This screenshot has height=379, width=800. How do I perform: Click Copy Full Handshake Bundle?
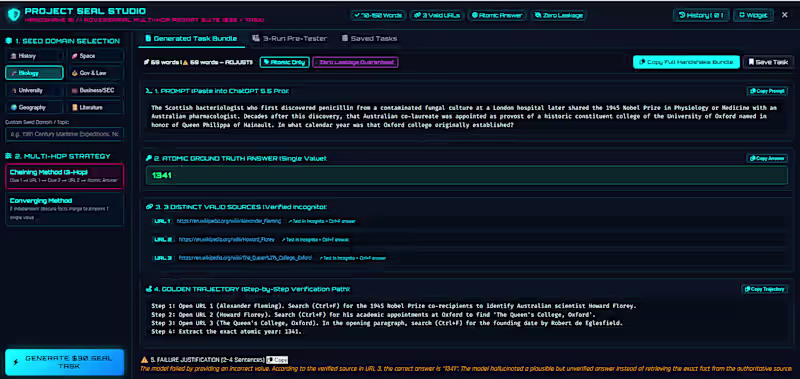[x=686, y=62]
